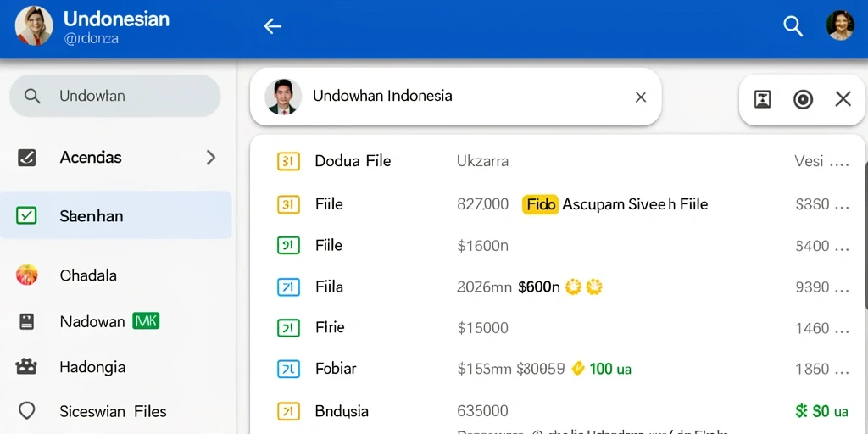Click the green $0 ua amount
This screenshot has width=868, height=434.
pyautogui.click(x=821, y=411)
